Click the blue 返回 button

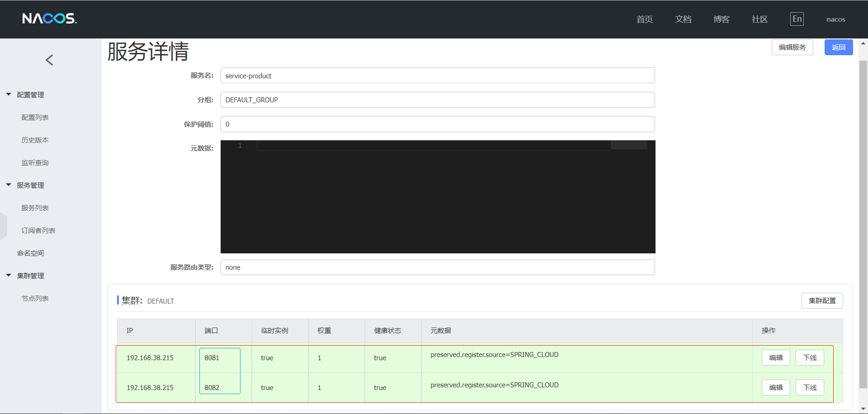[x=839, y=47]
